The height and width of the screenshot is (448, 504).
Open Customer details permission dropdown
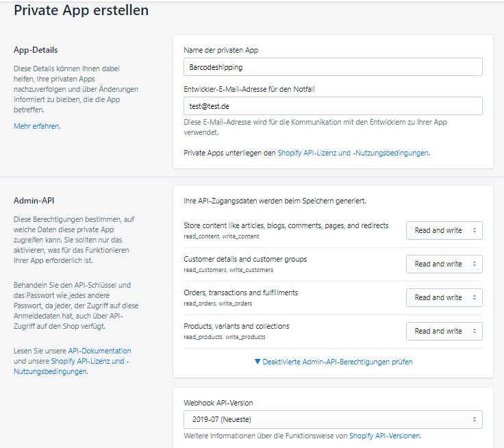[x=444, y=264]
